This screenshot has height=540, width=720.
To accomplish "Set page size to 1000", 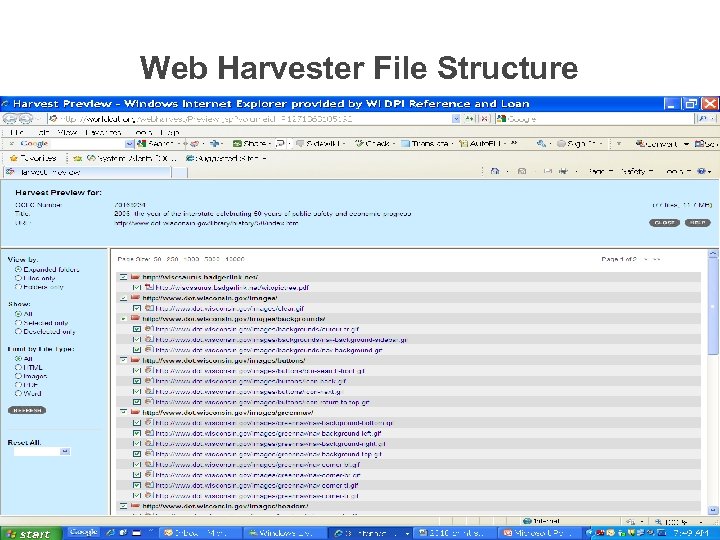I will pos(191,259).
